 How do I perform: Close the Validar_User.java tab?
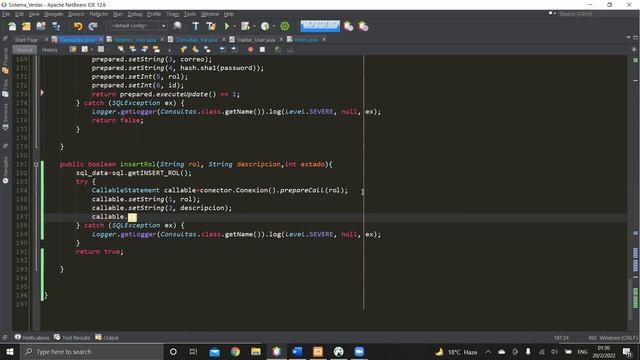[281, 40]
